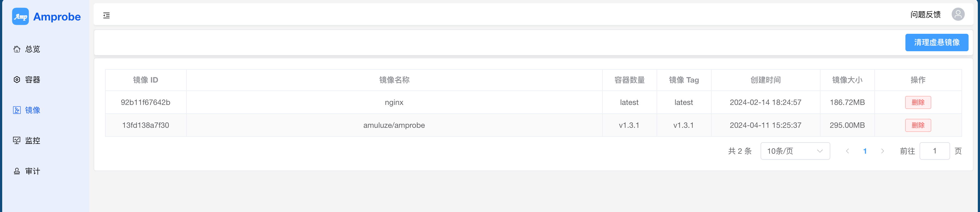
Task: Open the user avatar menu
Action: click(x=958, y=14)
